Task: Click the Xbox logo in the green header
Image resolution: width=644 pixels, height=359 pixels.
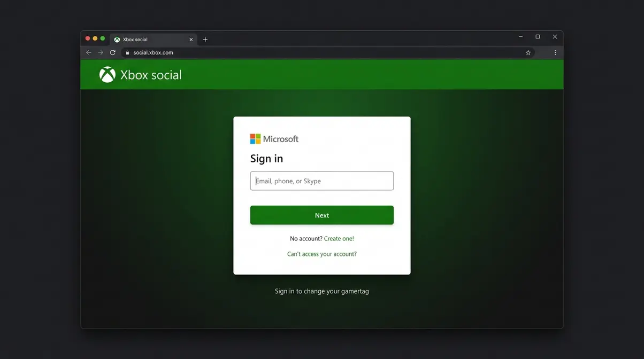Action: [x=108, y=75]
